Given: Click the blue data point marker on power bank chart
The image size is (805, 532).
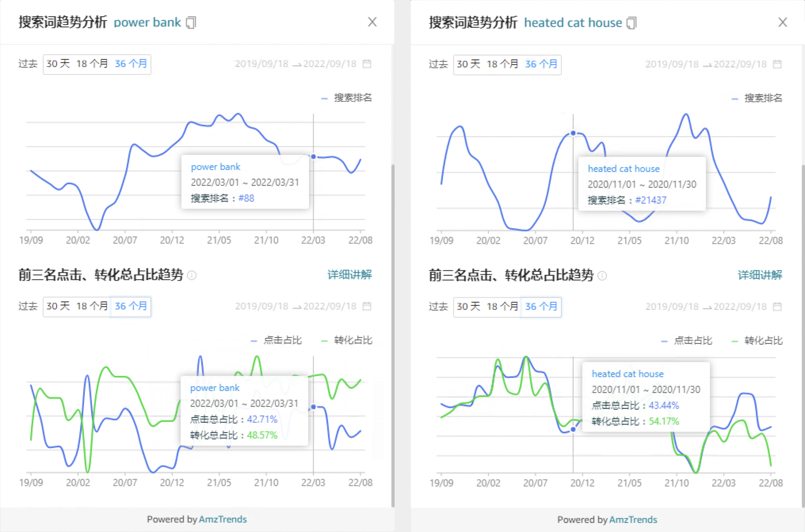Looking at the screenshot, I should pos(313,156).
